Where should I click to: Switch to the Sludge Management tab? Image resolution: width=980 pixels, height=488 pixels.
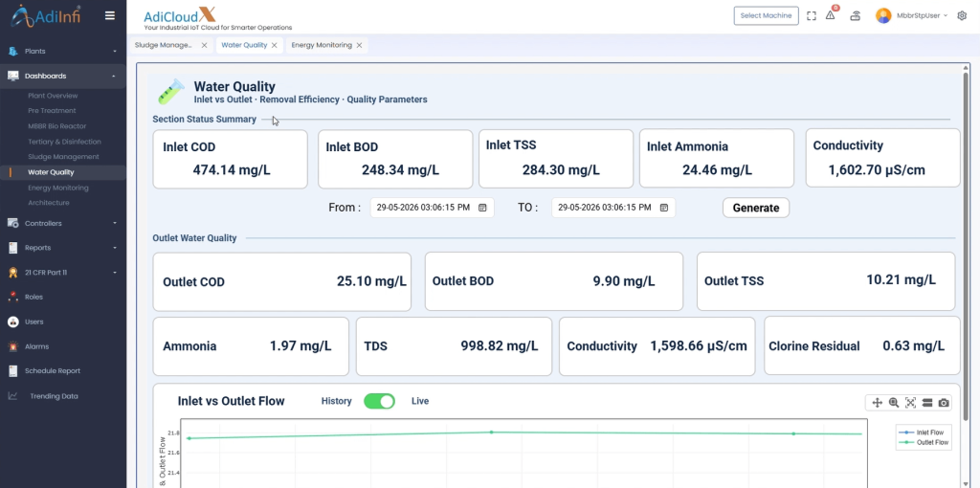(164, 45)
